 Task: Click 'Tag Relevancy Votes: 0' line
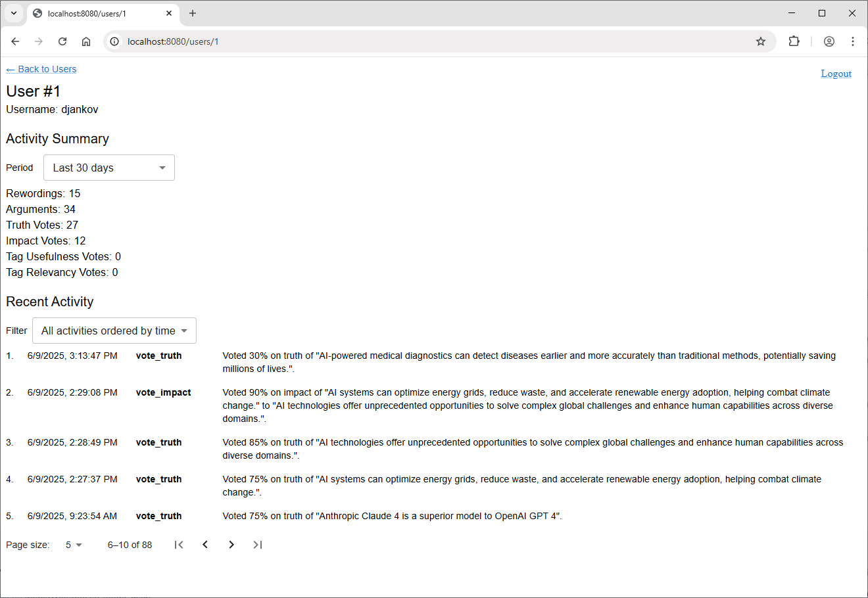coord(62,272)
